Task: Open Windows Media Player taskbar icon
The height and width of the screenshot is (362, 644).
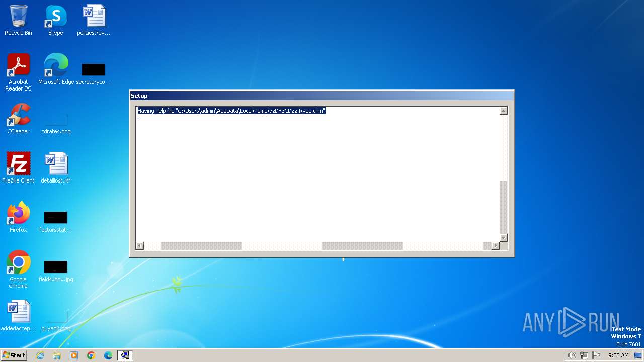Action: [x=74, y=355]
